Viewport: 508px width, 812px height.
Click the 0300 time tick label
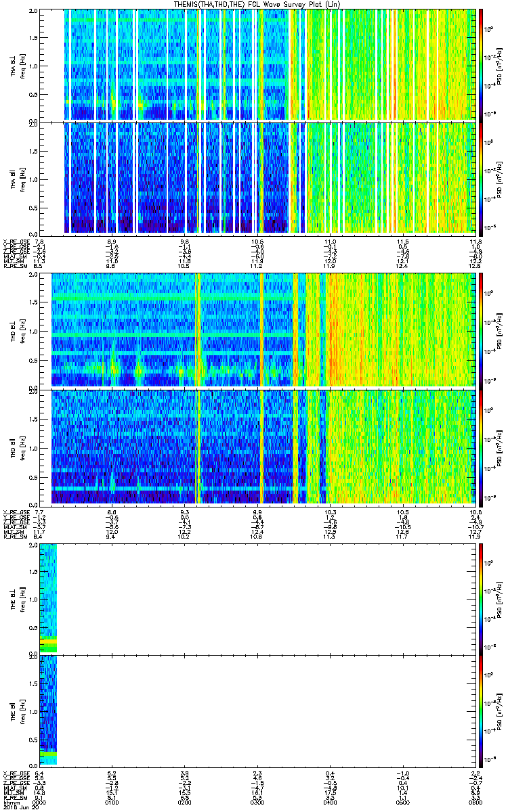(258, 803)
